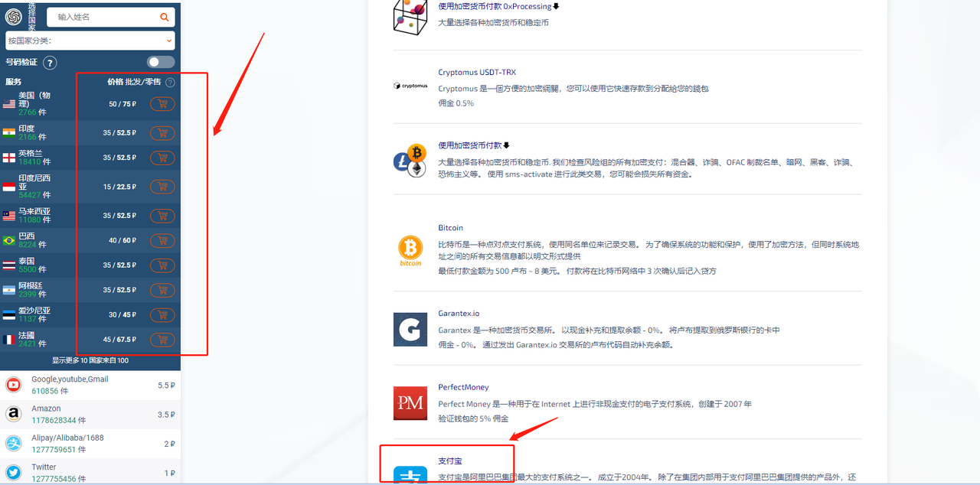Choose the 支付宝 (Alipay) payment method title
The width and height of the screenshot is (980, 485).
pos(450,461)
